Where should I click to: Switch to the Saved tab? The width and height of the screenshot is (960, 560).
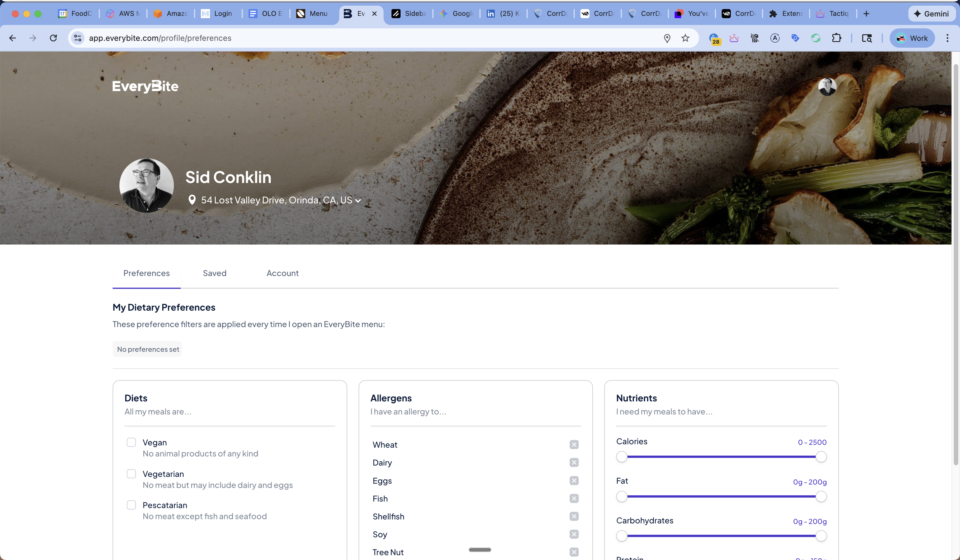tap(214, 273)
